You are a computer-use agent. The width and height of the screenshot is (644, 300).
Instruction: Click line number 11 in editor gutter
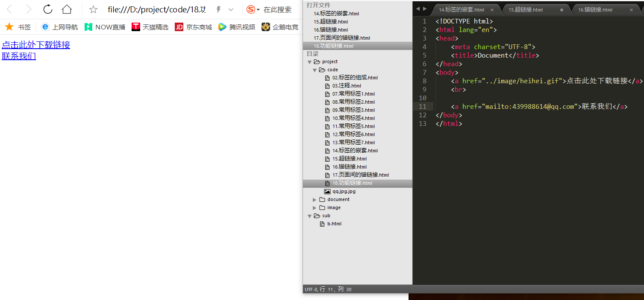(423, 107)
